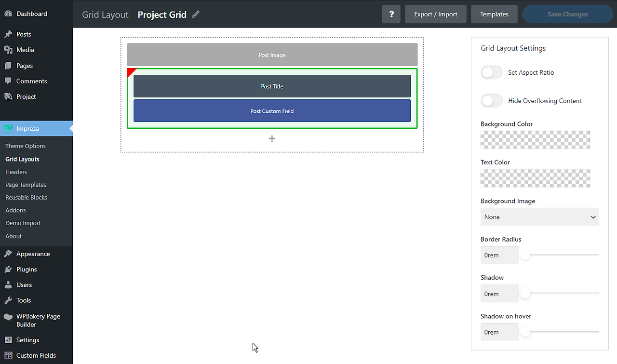Screen dimensions: 617x364
Task: Toggle Hide Overflowing Content switch
Action: point(492,101)
